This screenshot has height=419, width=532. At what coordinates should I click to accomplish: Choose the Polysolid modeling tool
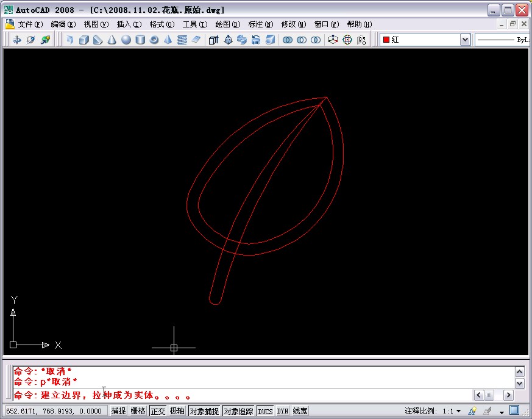(x=70, y=40)
